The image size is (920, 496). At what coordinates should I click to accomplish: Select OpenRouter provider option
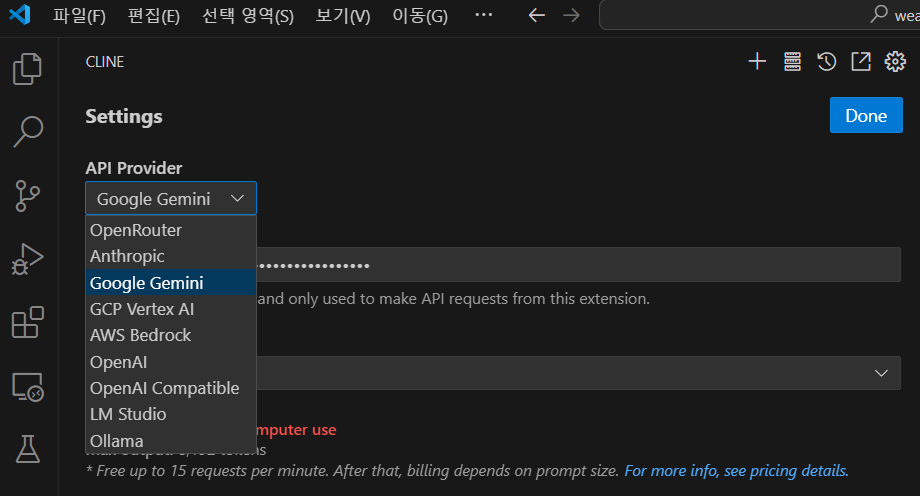click(x=171, y=230)
